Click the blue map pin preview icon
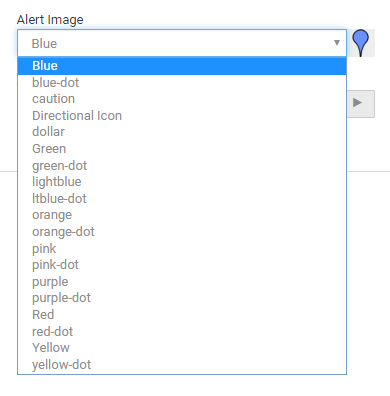Screen dimensions: 390x396 (361, 43)
